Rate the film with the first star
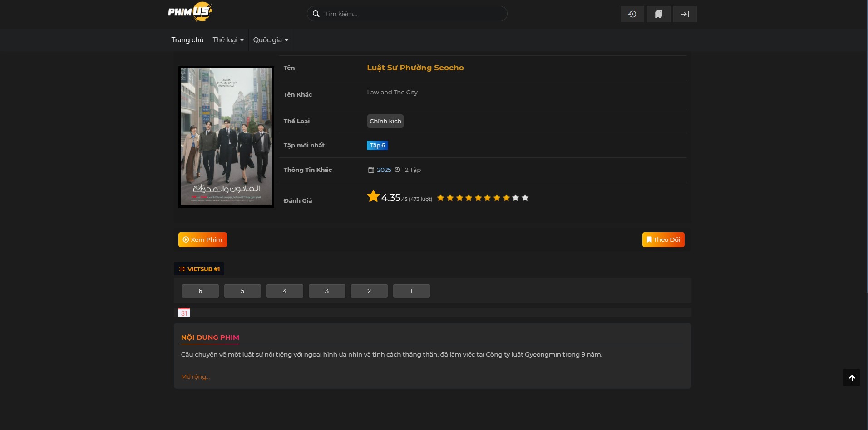868x430 pixels. click(440, 198)
